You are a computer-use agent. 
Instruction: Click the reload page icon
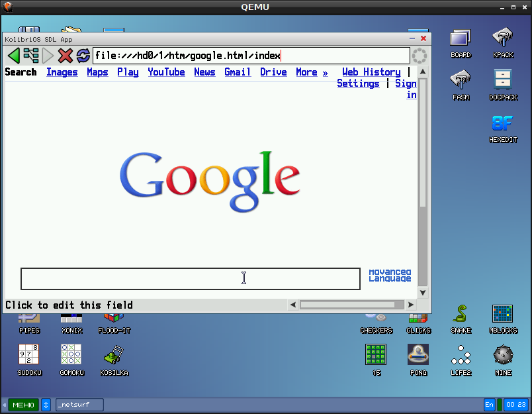tap(83, 56)
